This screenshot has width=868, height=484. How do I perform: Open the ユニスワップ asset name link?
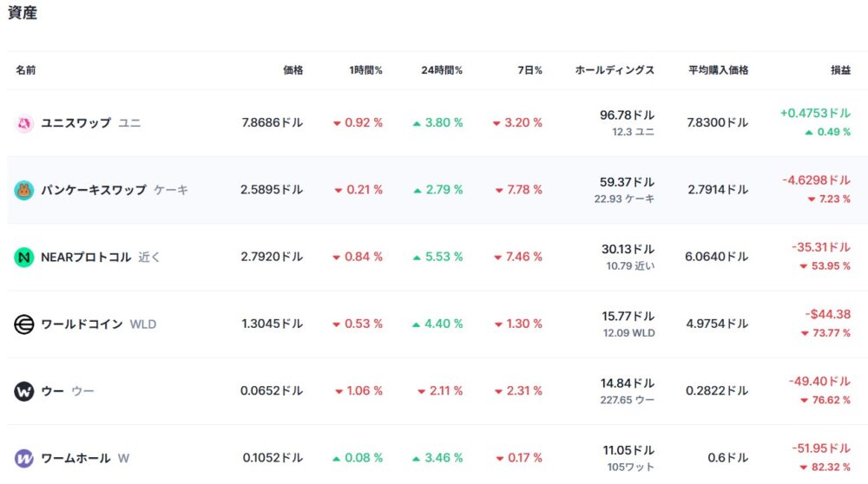coord(76,123)
